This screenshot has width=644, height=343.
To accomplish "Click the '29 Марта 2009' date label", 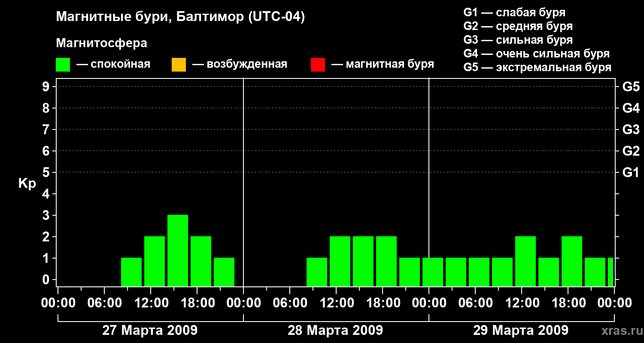I will click(521, 330).
